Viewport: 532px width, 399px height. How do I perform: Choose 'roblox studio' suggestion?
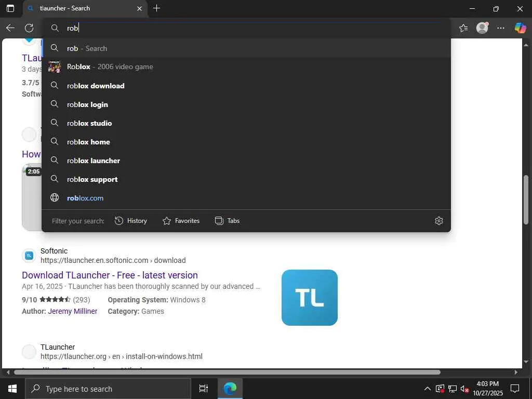click(246, 123)
